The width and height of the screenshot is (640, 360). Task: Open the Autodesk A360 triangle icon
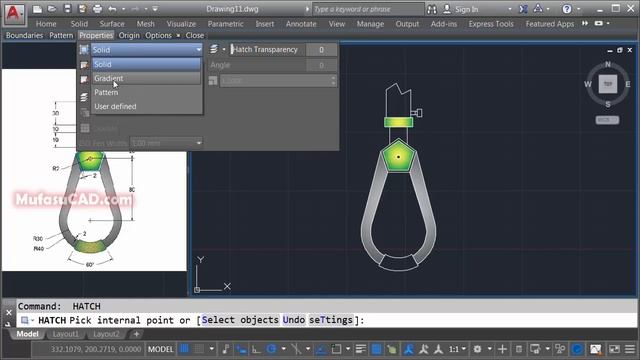tap(538, 9)
